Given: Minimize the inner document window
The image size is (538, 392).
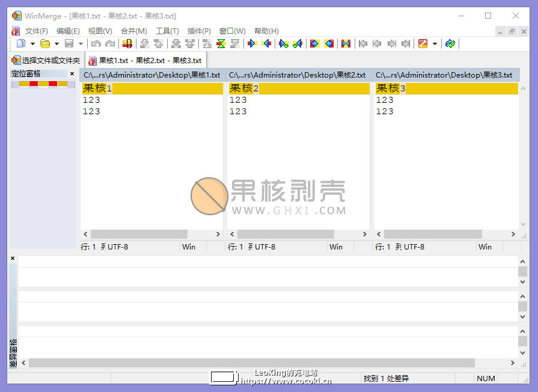Looking at the screenshot, I should [500, 32].
